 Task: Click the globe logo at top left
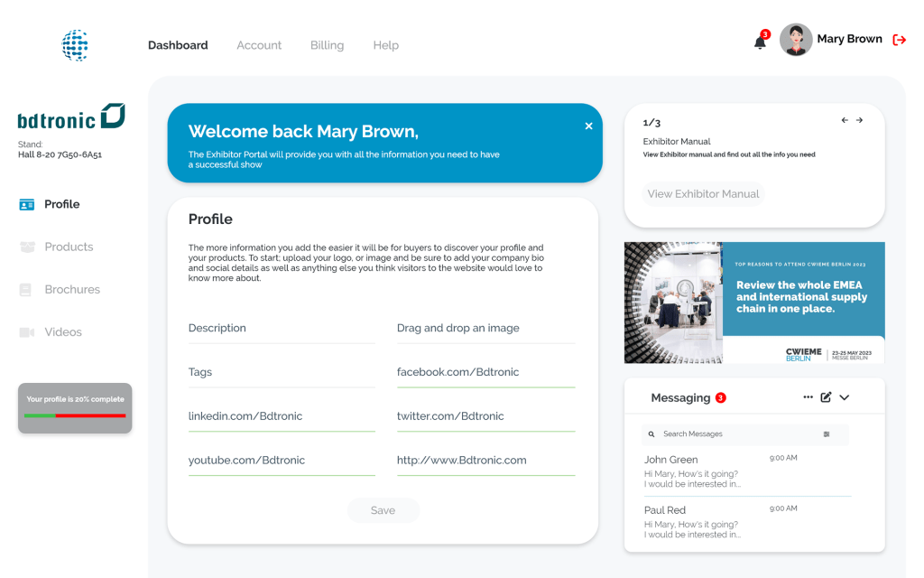(75, 44)
